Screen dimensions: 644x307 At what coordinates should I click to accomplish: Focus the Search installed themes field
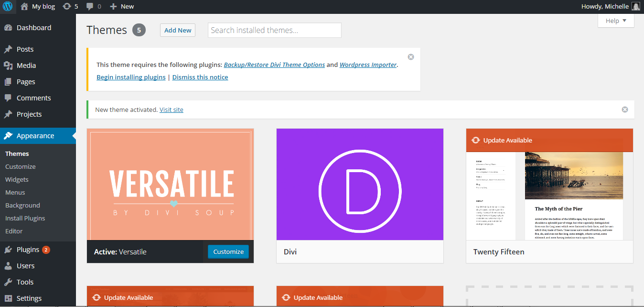(x=275, y=30)
